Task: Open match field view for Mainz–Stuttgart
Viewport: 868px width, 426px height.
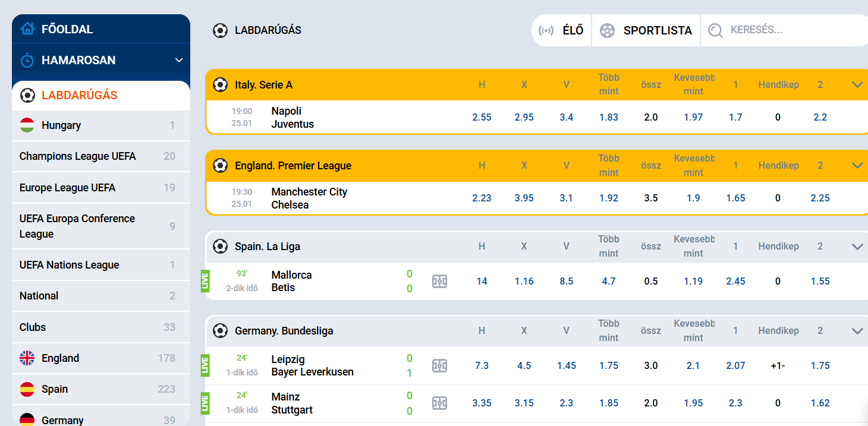Action: coord(439,403)
